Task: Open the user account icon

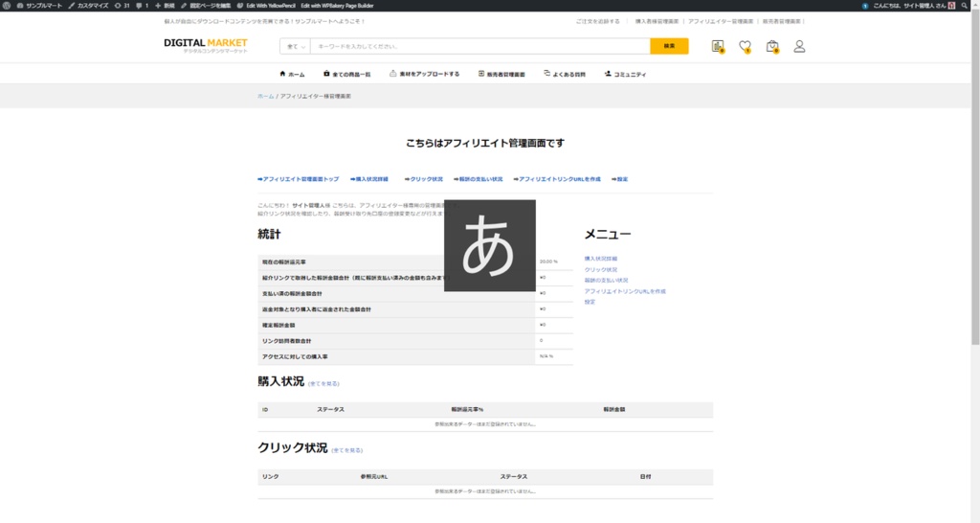Action: pyautogui.click(x=799, y=46)
